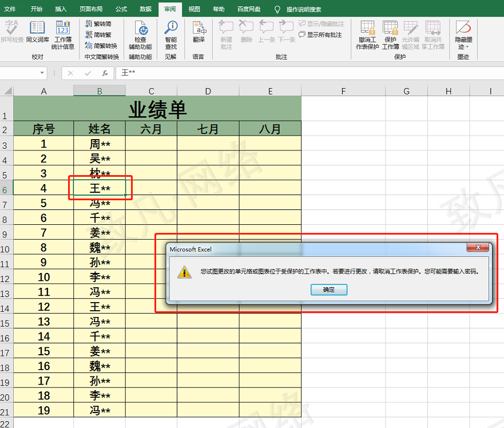The image size is (504, 428).
Task: Go to previous comment (上一条)
Action: [x=266, y=31]
